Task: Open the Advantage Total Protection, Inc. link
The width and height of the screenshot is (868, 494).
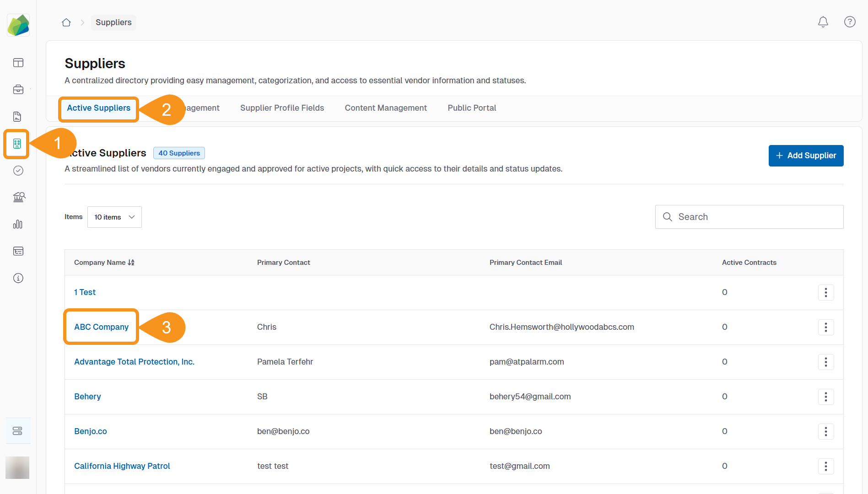Action: coord(134,362)
